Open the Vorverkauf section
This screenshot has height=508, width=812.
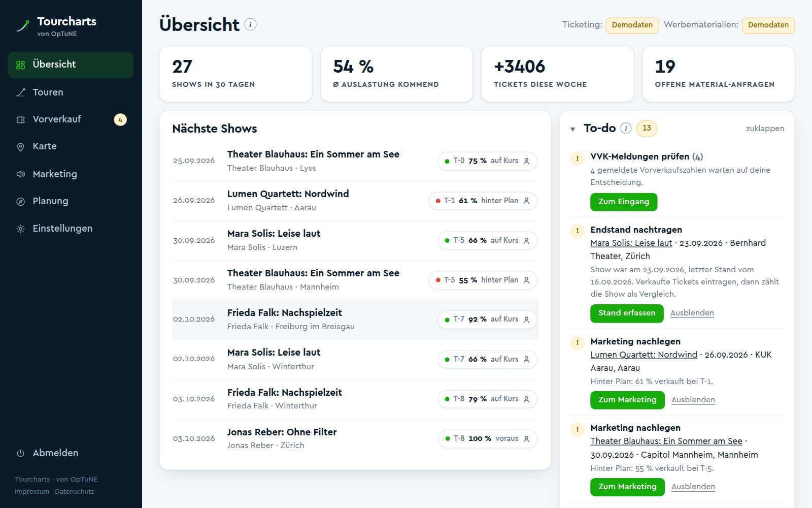coord(71,120)
